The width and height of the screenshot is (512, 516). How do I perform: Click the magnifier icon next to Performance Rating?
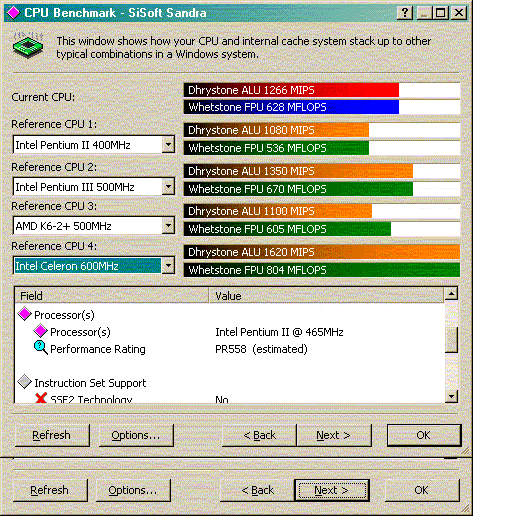(41, 348)
